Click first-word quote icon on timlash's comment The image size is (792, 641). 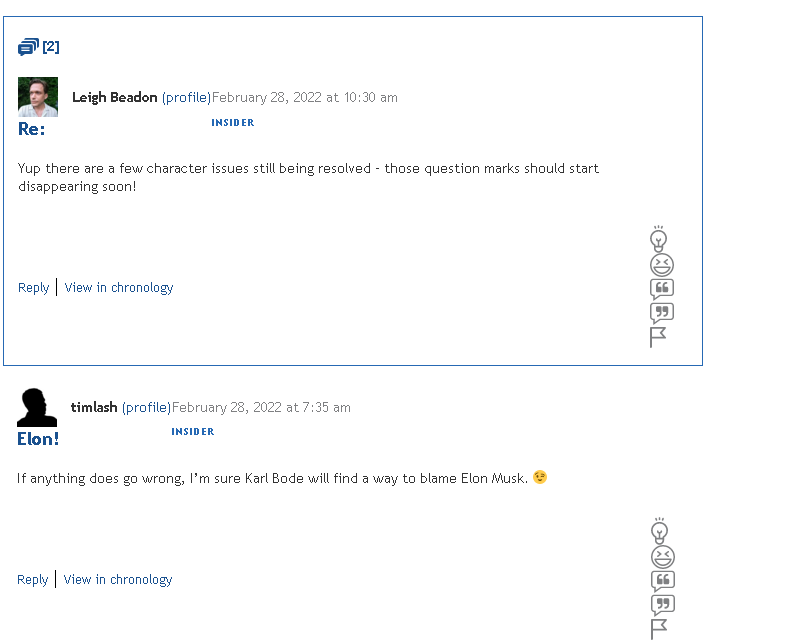[x=661, y=581]
